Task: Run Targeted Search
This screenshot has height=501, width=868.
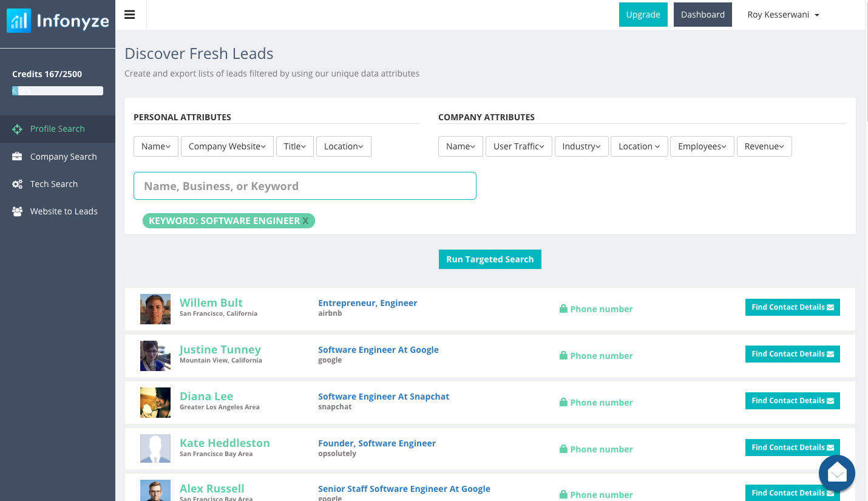Action: 490,259
